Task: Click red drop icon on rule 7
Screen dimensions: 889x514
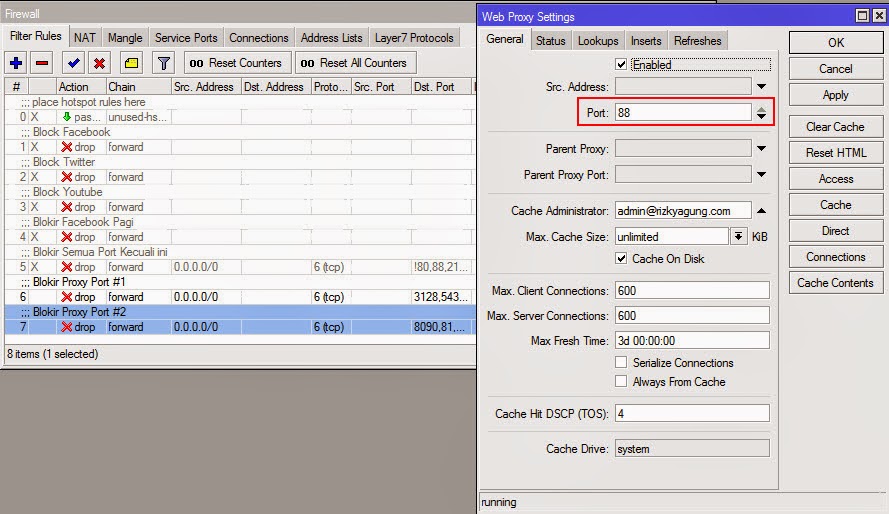Action: 67,327
